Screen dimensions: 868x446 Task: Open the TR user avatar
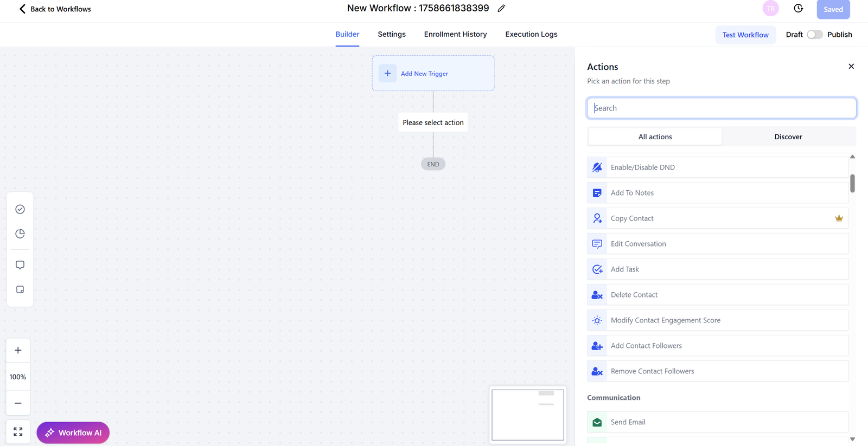(770, 9)
